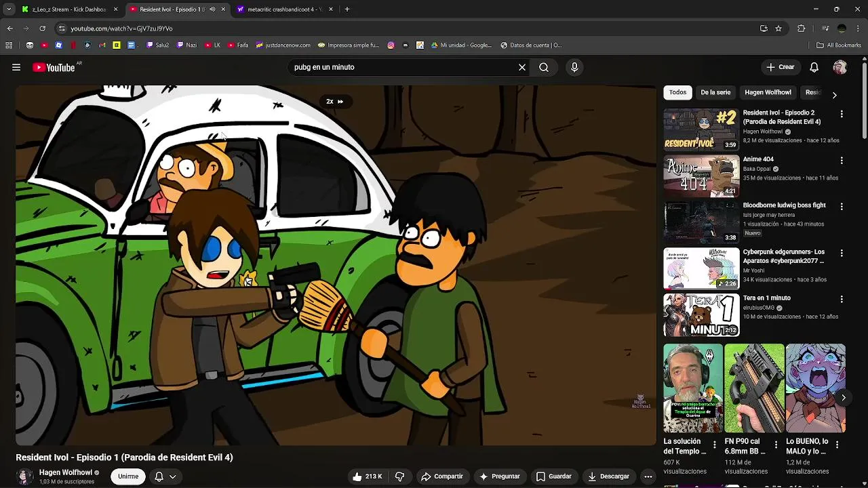Open the Impresora simple bookmark

point(348,45)
